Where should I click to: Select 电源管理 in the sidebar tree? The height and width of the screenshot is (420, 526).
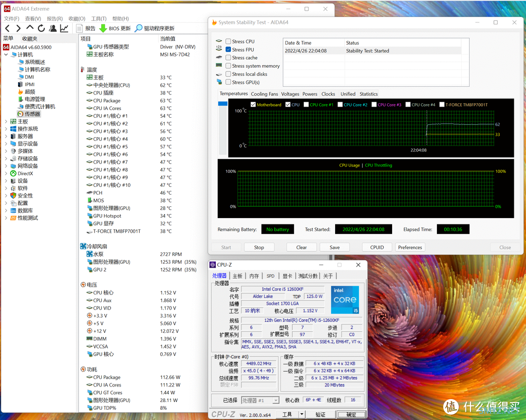pyautogui.click(x=35, y=99)
